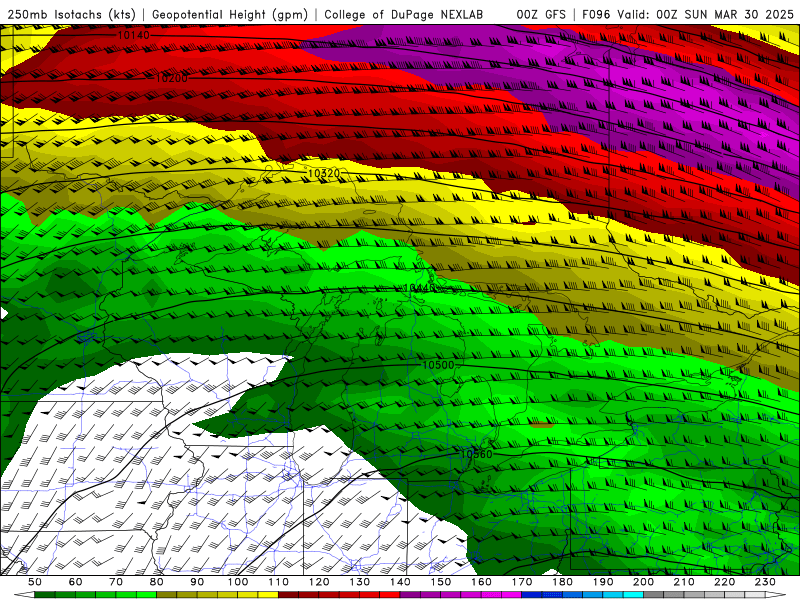Select the bright cyan swatch just before 200
This screenshot has height=600, width=800.
[633, 595]
